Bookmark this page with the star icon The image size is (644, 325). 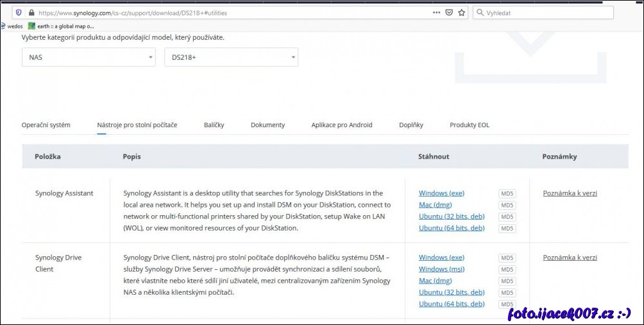tap(461, 12)
